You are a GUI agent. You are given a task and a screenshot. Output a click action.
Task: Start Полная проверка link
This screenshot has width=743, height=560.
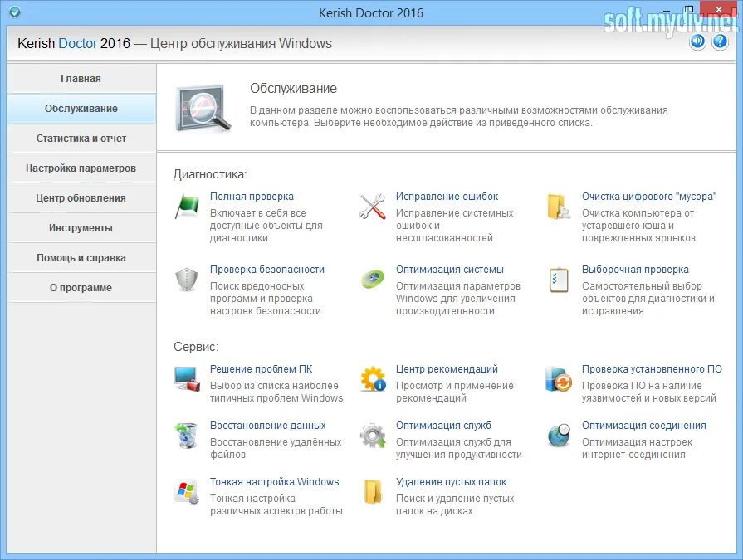[252, 197]
